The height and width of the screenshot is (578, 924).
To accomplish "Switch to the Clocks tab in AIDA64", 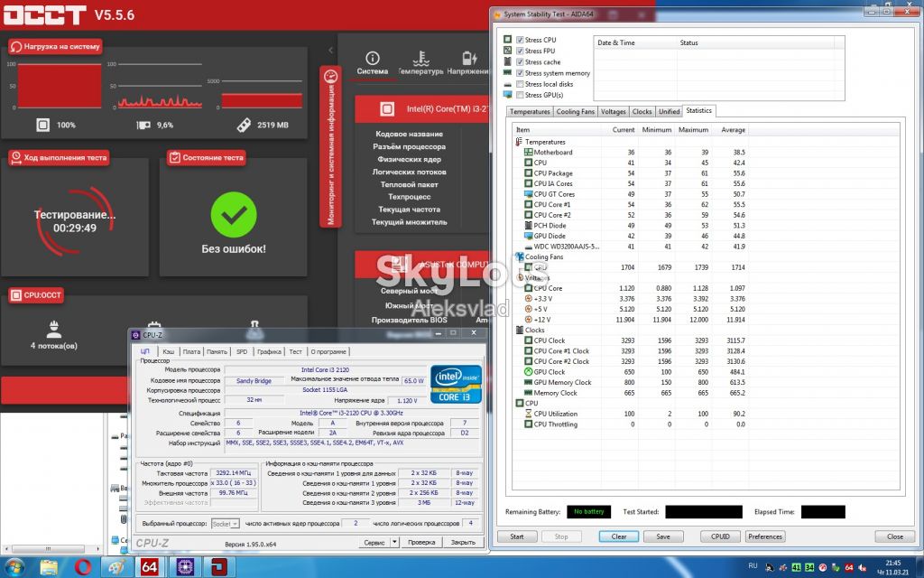I will (x=642, y=111).
